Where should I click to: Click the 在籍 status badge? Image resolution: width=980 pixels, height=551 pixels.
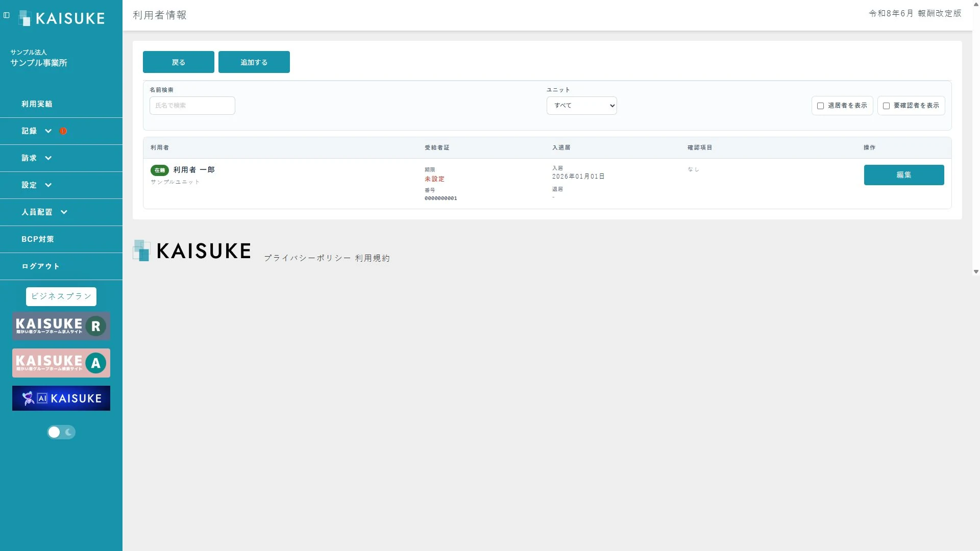[160, 170]
